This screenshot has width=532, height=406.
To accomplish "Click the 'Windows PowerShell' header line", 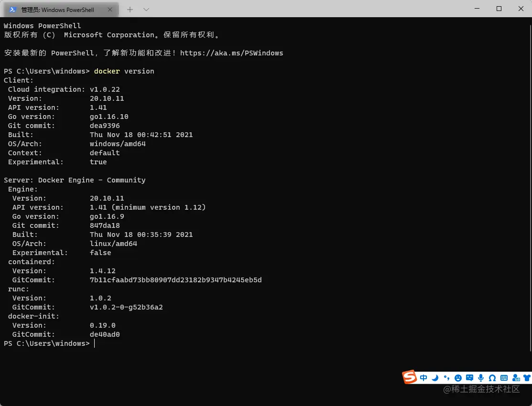I will [x=43, y=26].
